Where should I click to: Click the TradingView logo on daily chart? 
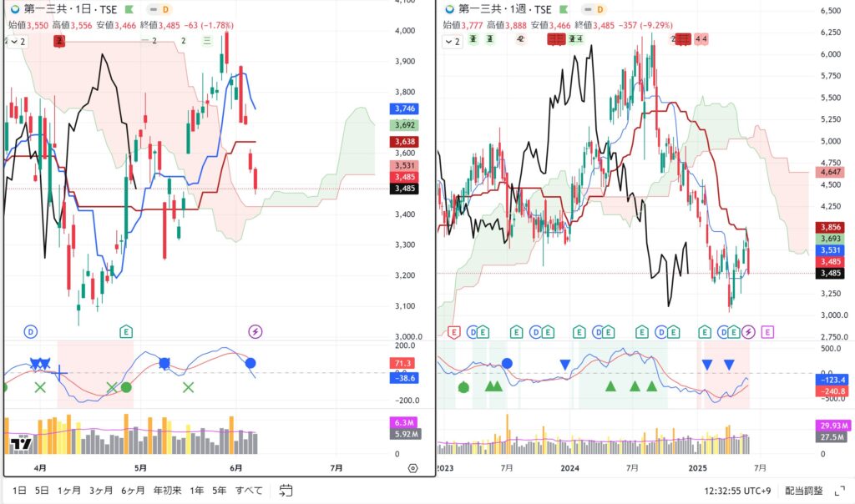pyautogui.click(x=21, y=443)
